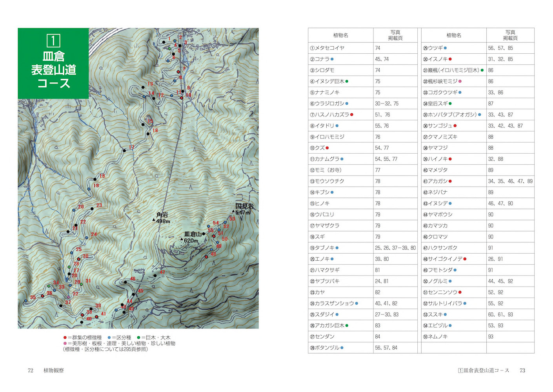Click the page cell 34、35、46、47、89 for アカガシ
This screenshot has height=392, width=553.
[x=510, y=181]
